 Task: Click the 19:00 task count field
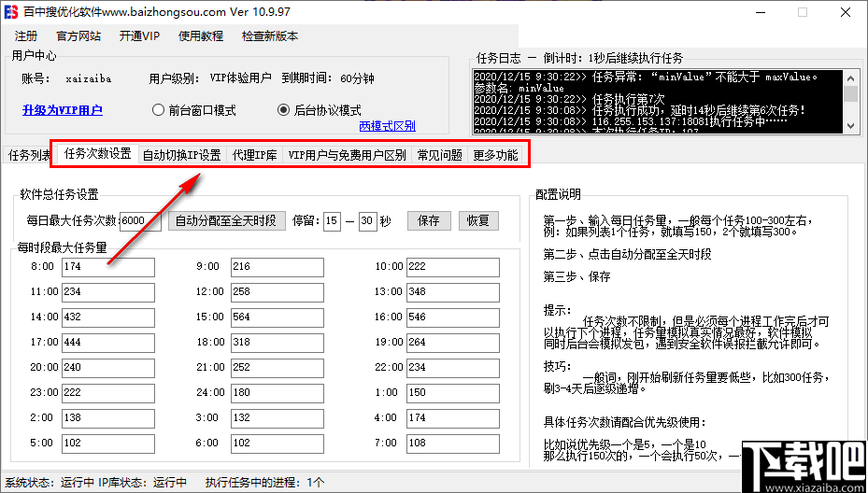[x=453, y=343]
